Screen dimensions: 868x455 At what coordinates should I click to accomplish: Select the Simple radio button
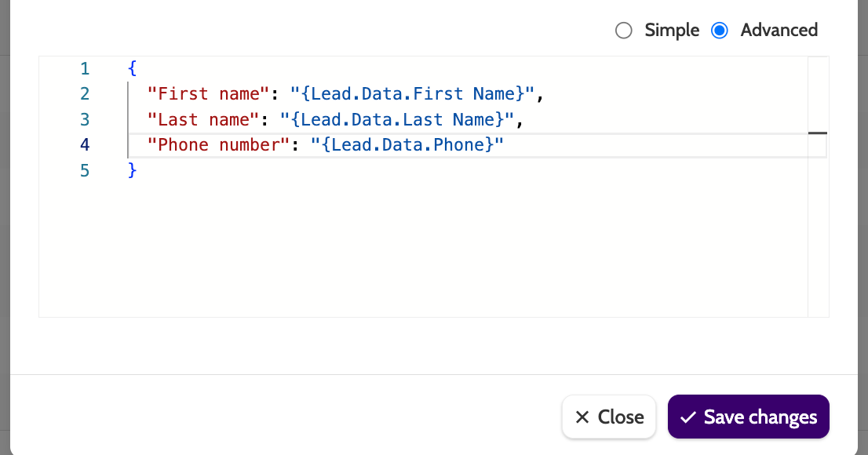coord(624,31)
